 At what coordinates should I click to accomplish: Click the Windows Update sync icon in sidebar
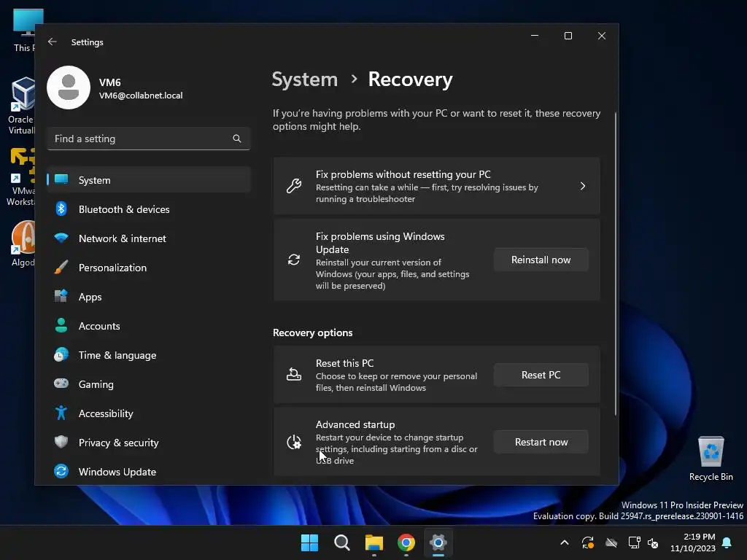61,471
